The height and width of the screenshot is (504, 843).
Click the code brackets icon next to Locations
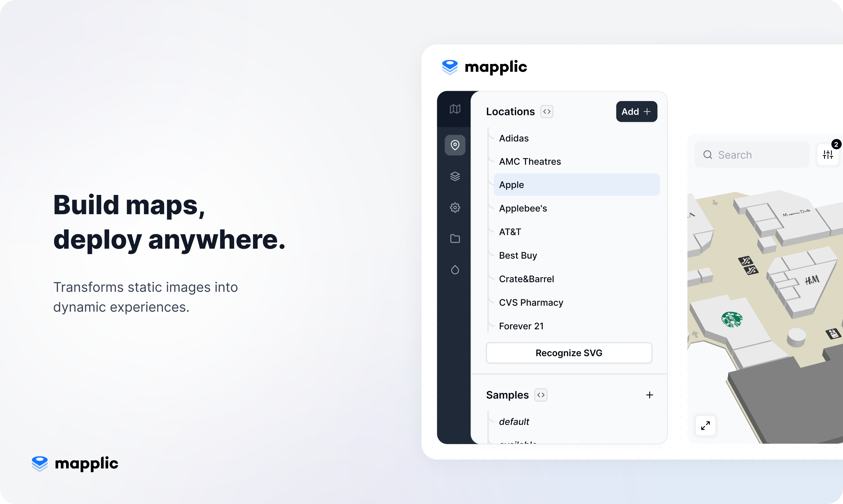(x=546, y=112)
